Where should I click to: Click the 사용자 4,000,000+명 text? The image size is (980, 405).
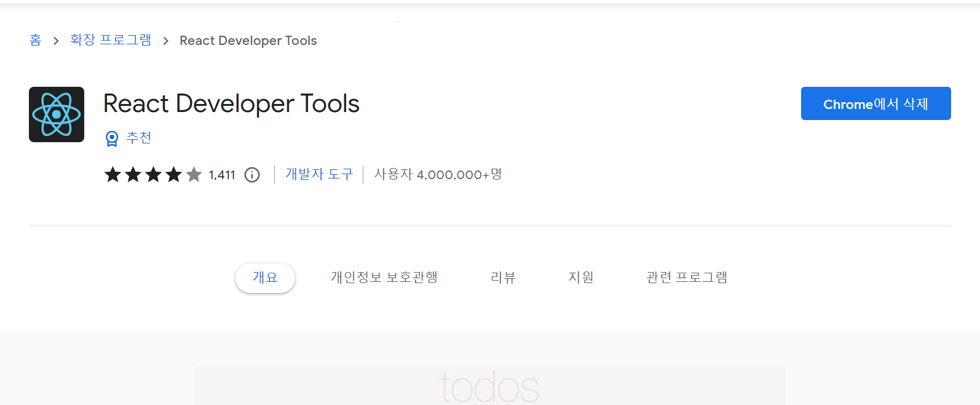tap(438, 174)
